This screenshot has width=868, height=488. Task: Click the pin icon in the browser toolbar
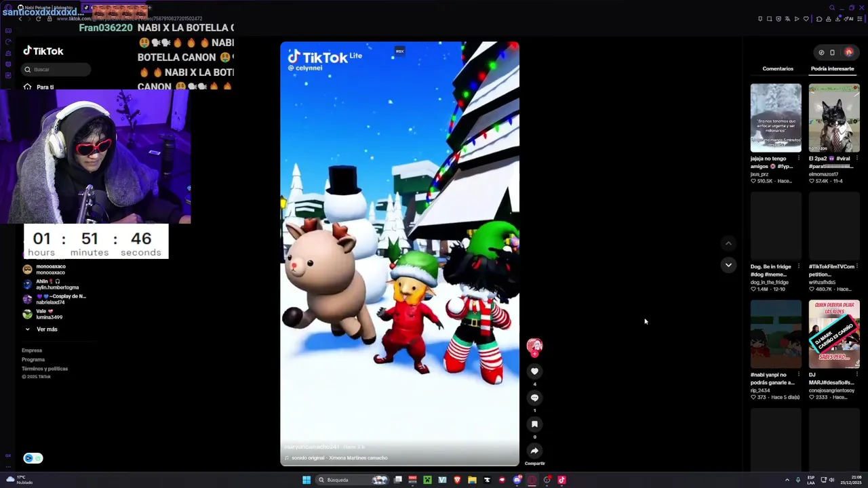759,19
